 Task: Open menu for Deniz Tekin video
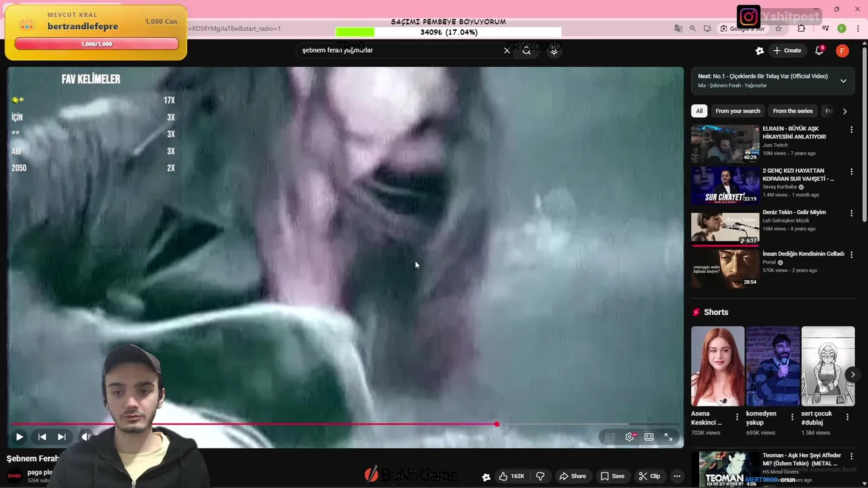(x=852, y=213)
